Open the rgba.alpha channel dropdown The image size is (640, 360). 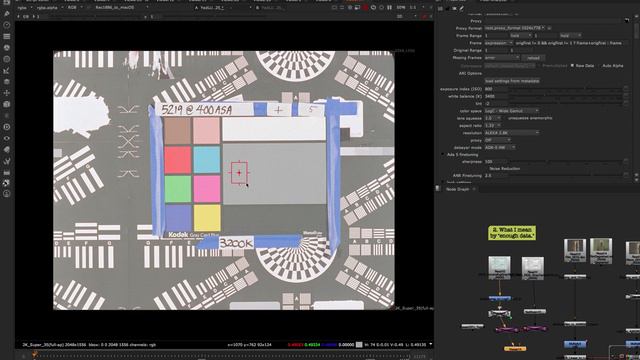click(x=49, y=8)
